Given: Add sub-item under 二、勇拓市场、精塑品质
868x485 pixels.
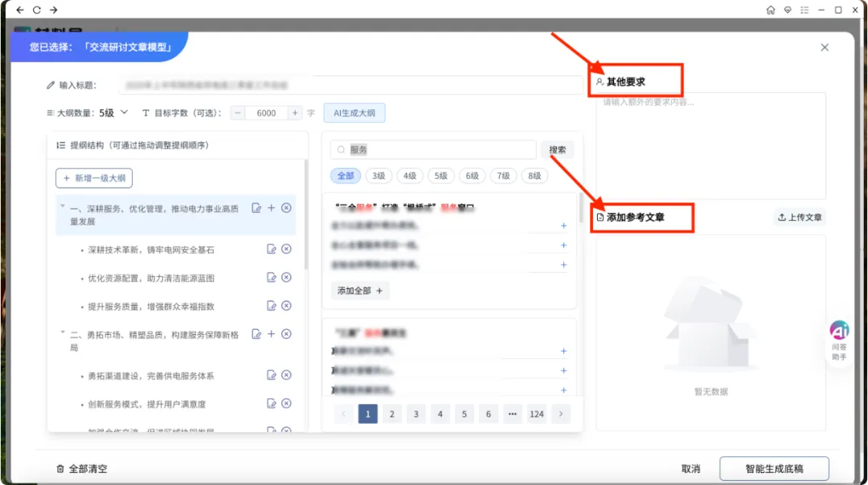Looking at the screenshot, I should pyautogui.click(x=272, y=334).
